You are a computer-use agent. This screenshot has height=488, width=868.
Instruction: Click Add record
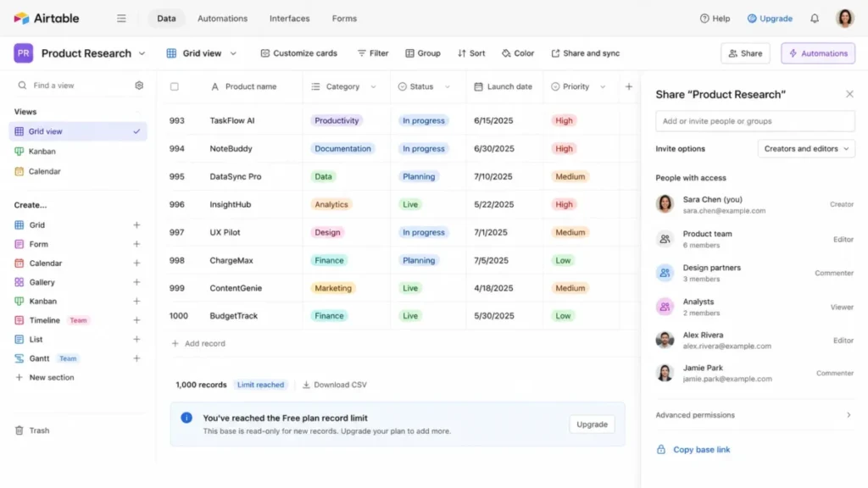(x=198, y=344)
